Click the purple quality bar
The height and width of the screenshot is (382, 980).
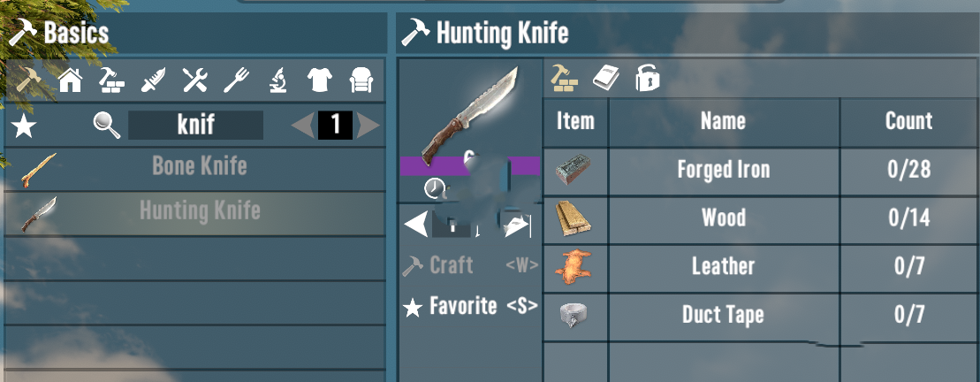469,165
